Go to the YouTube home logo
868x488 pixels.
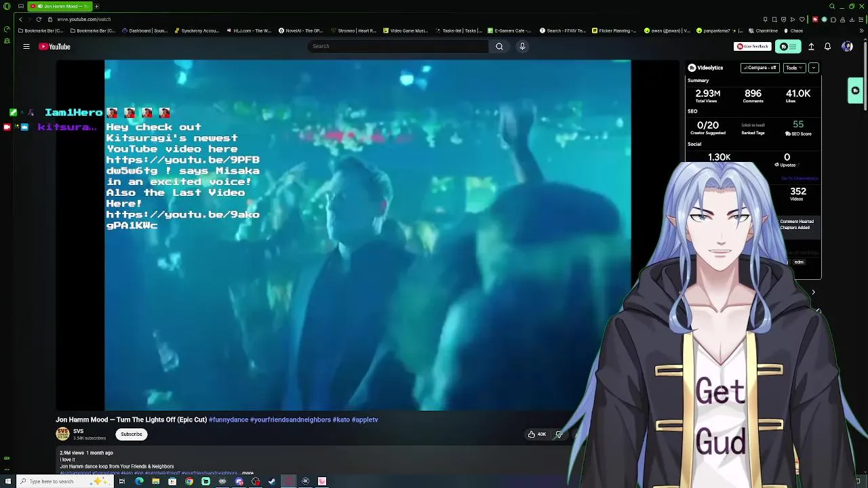pyautogui.click(x=54, y=47)
